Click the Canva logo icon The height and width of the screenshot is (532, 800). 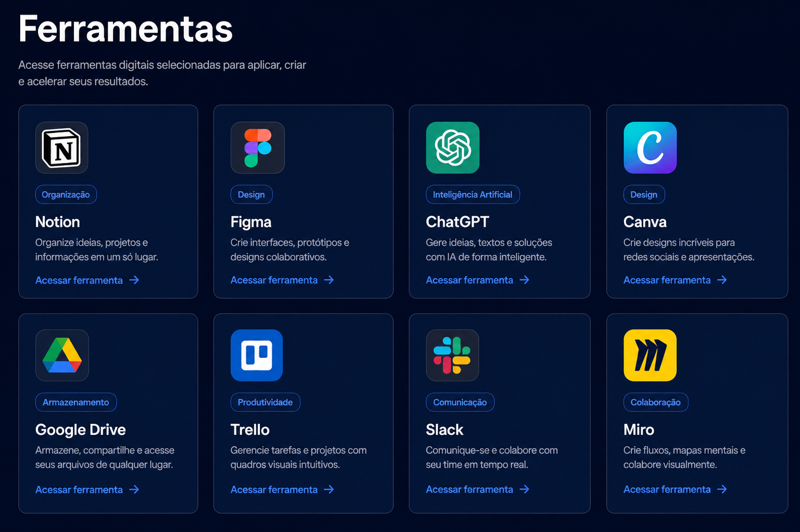[650, 148]
